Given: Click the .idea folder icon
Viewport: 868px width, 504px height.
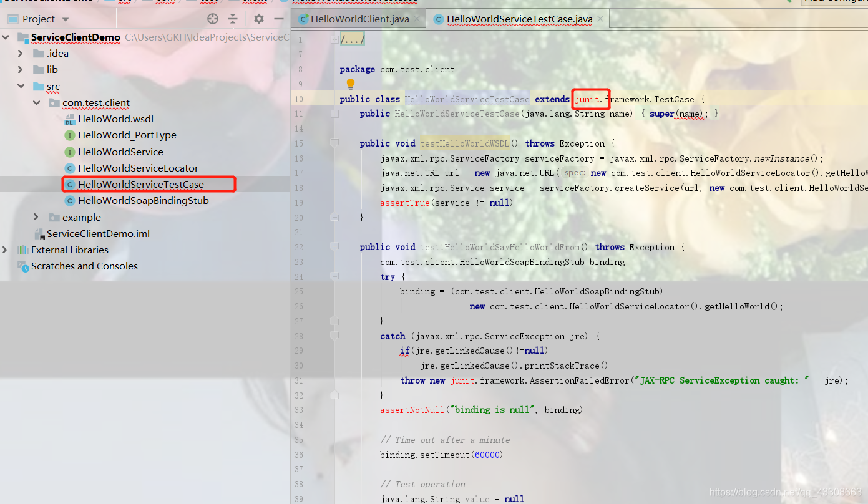Looking at the screenshot, I should click(39, 54).
